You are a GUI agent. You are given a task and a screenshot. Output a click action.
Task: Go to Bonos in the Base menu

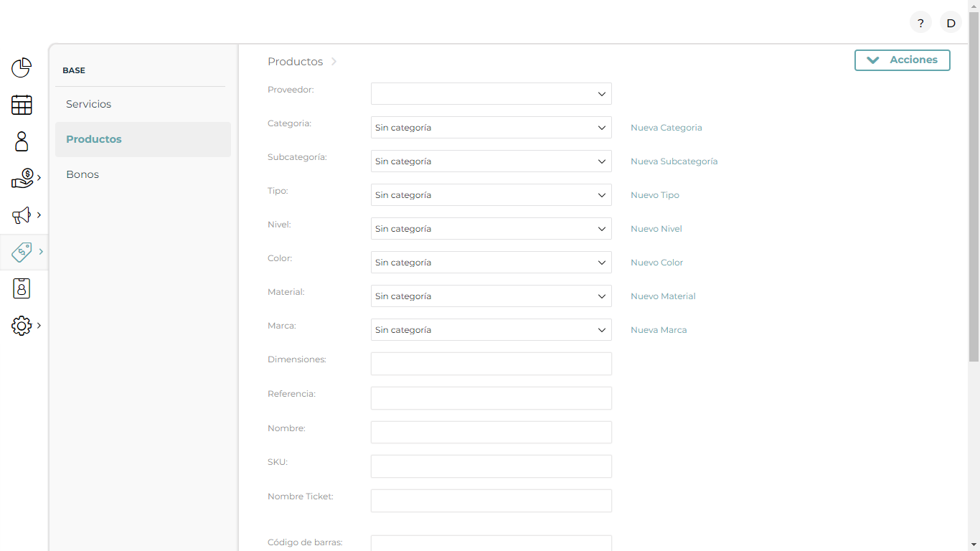pos(143,174)
